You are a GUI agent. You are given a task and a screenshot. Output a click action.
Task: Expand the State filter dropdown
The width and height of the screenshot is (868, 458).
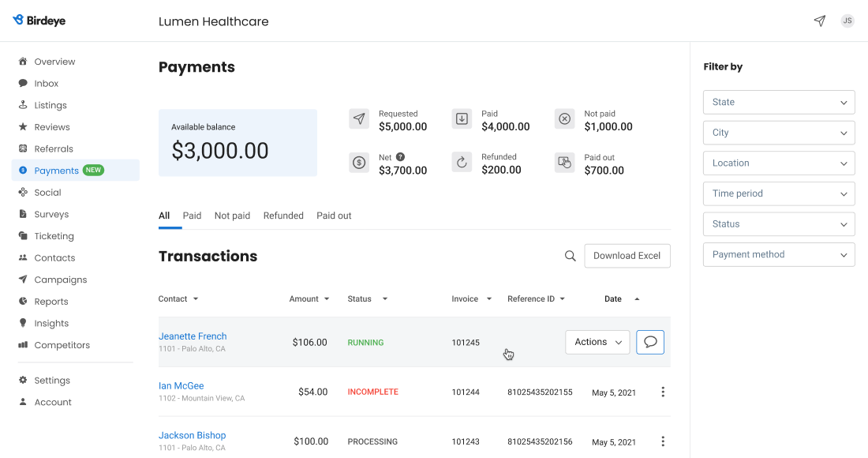click(779, 102)
